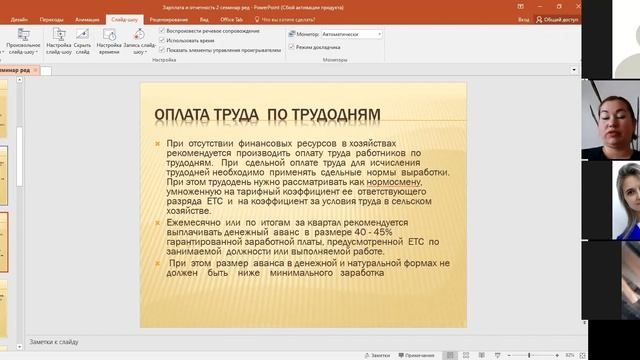Open the Анимация ribbon tab

pos(87,19)
